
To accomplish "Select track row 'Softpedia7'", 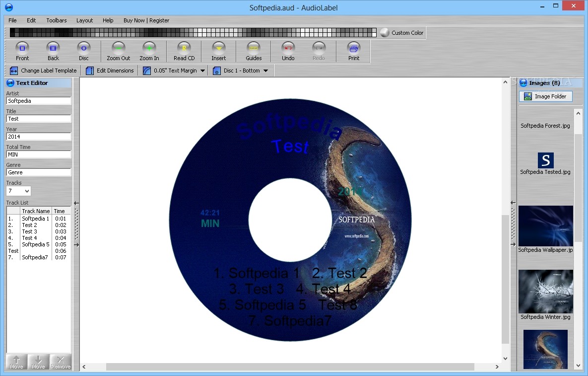I will (39, 257).
